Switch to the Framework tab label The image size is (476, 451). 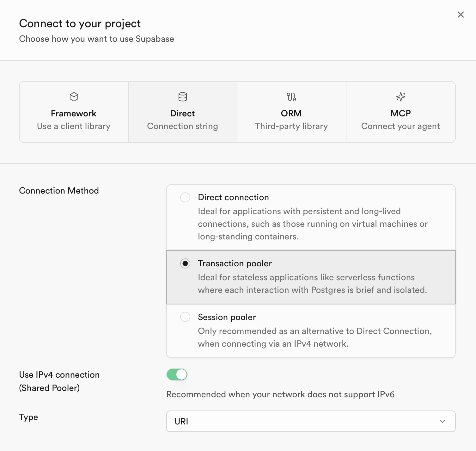(x=74, y=114)
